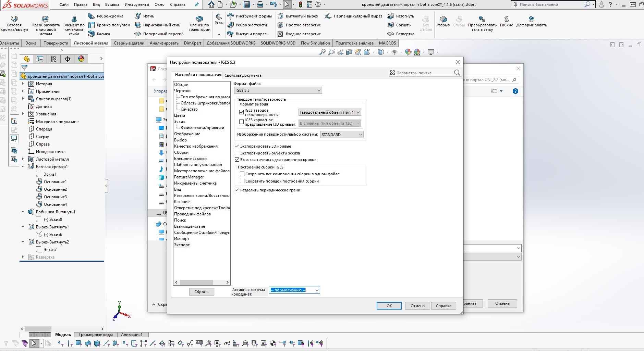Collapse the Базовая кромка1 feature tree node
Screen dimensions: 644x351
pyautogui.click(x=23, y=167)
